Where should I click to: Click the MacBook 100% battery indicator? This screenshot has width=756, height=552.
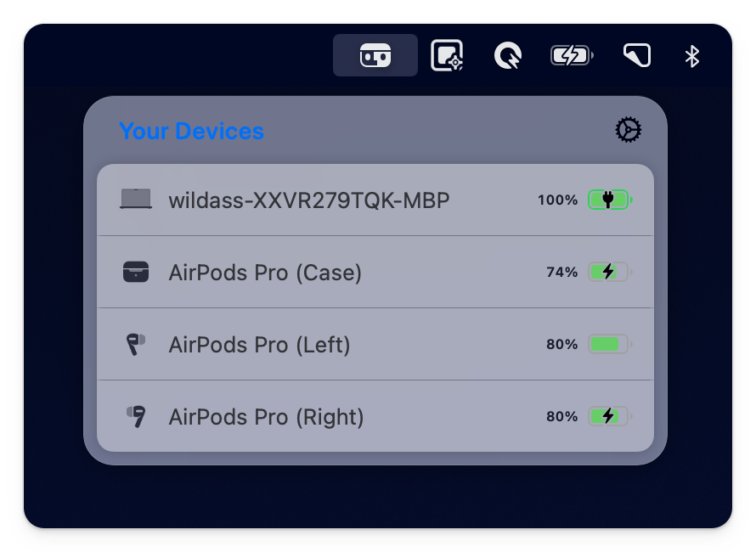click(x=609, y=200)
